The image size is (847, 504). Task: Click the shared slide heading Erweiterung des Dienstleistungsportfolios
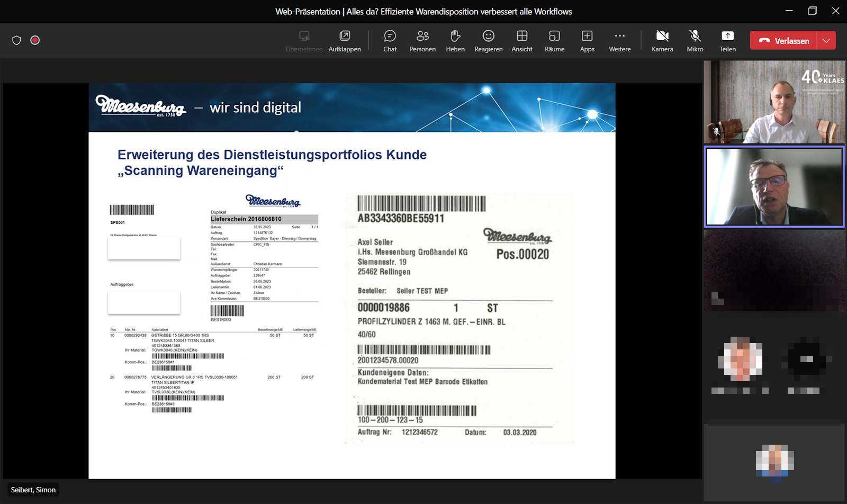pos(272,163)
